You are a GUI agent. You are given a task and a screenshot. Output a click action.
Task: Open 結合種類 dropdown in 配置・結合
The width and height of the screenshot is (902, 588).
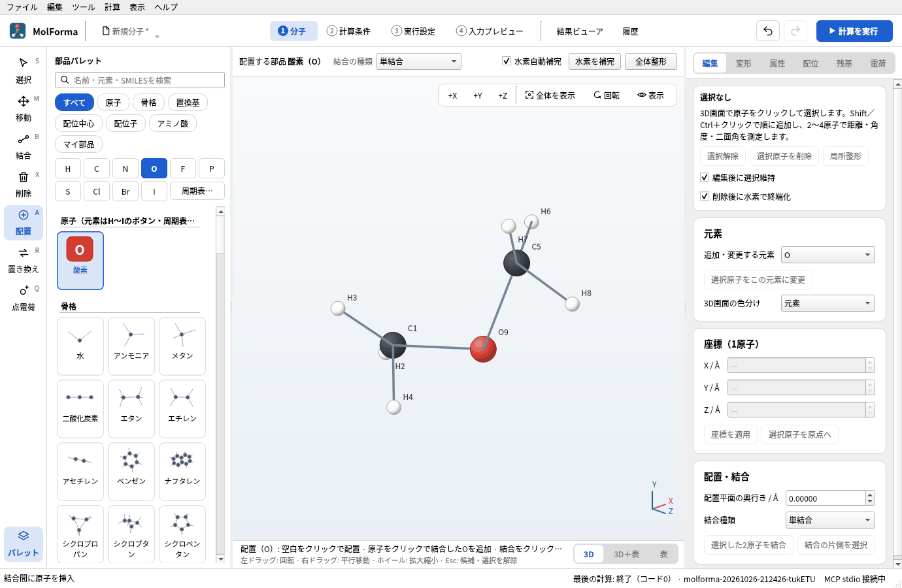(830, 520)
